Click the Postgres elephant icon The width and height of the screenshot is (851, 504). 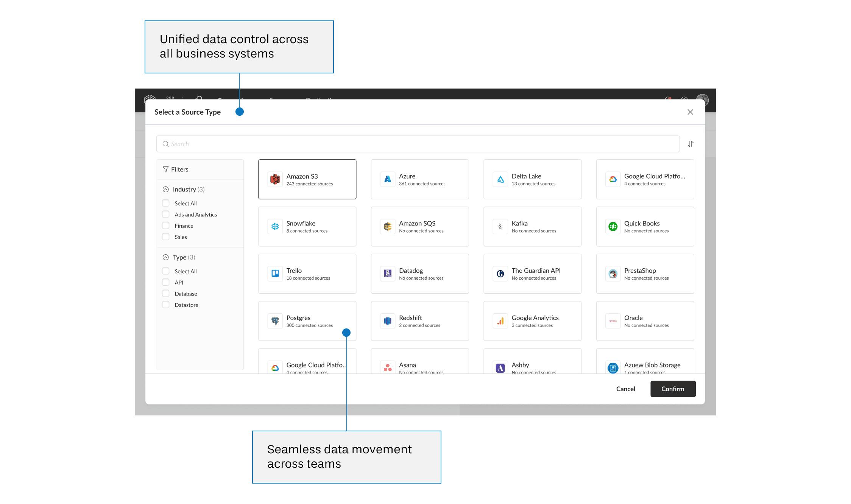tap(275, 321)
